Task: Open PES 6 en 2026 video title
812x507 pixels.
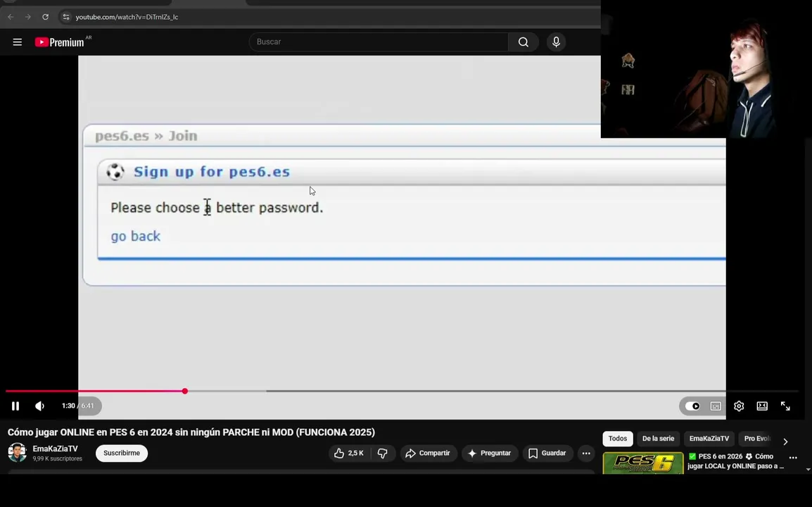Action: click(735, 461)
